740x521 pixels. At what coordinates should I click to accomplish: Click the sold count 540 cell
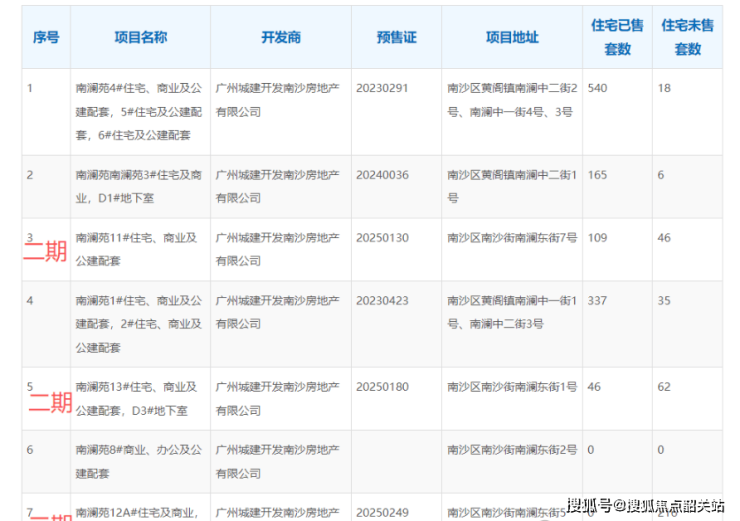tap(597, 88)
